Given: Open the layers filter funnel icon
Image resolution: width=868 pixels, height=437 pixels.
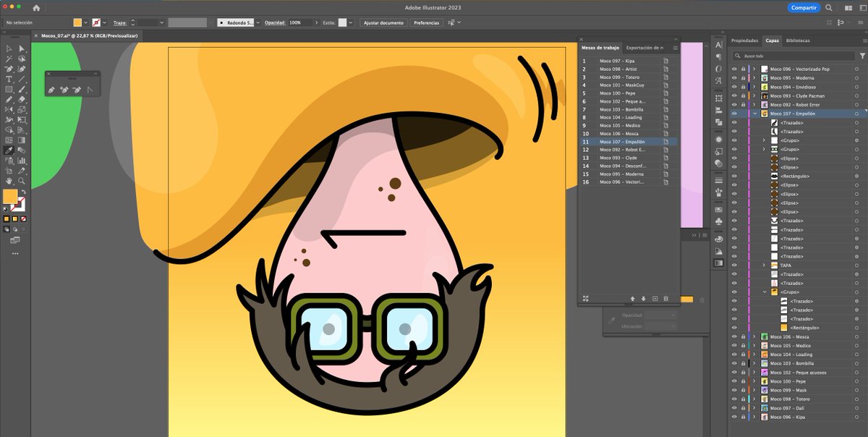Looking at the screenshot, I should click(x=862, y=55).
